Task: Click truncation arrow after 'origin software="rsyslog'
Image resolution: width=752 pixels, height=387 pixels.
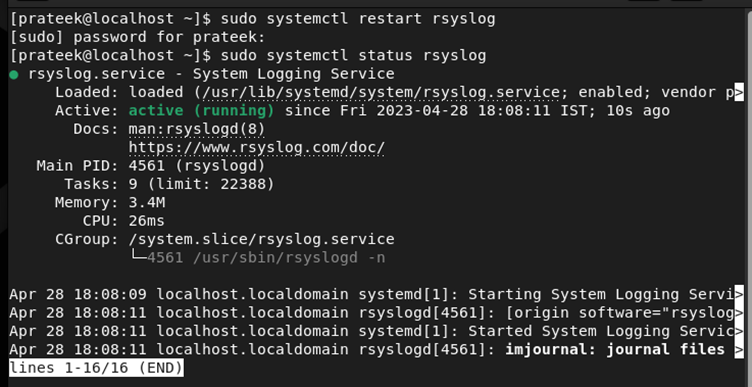Action: 739,313
